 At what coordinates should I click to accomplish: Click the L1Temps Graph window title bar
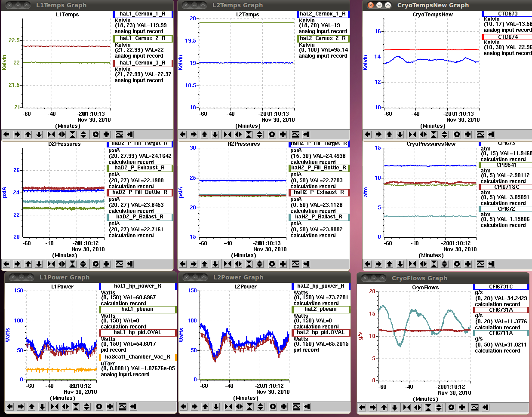pyautogui.click(x=87, y=5)
